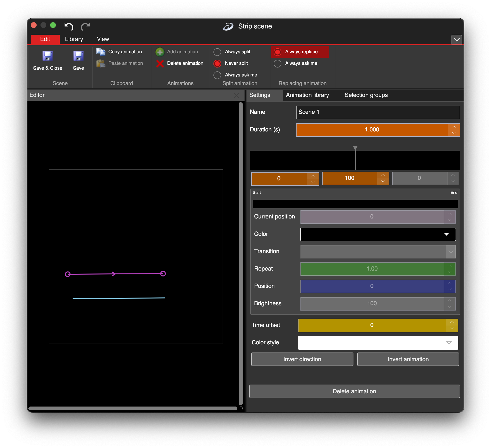Open the Library ribbon tab
The height and width of the screenshot is (448, 491).
click(74, 39)
